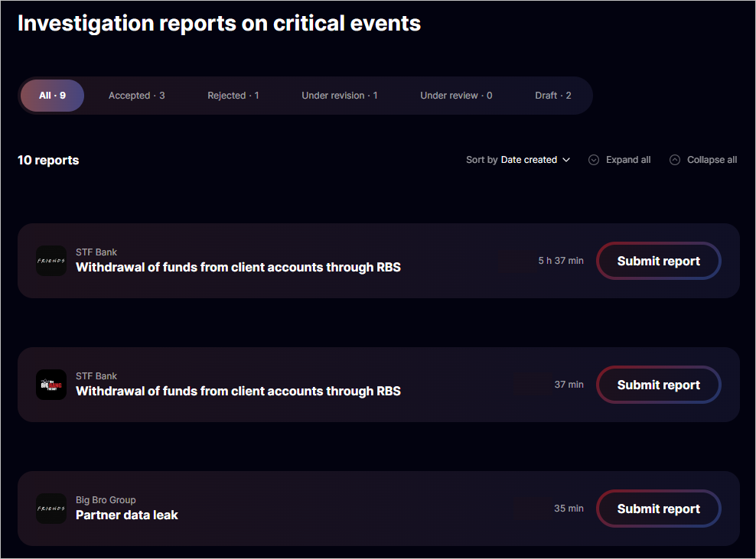The image size is (756, 559).
Task: Submit report for the 5 h 37 min event
Action: (658, 261)
